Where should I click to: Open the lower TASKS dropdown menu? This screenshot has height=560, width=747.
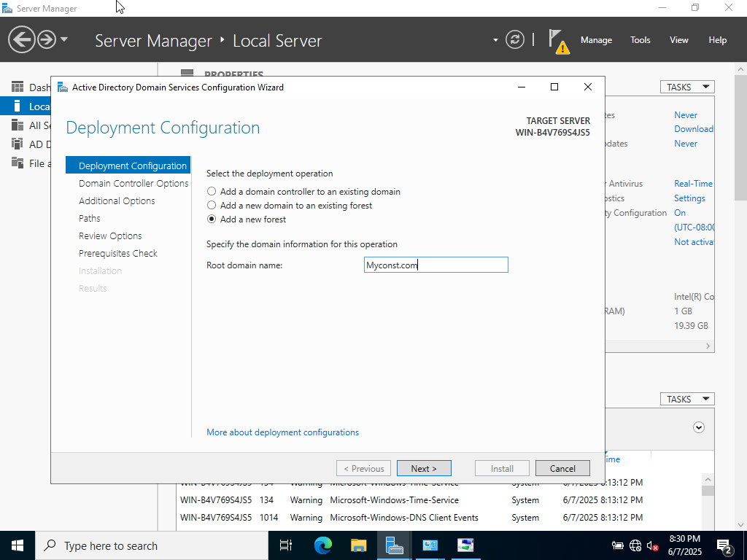tap(686, 398)
